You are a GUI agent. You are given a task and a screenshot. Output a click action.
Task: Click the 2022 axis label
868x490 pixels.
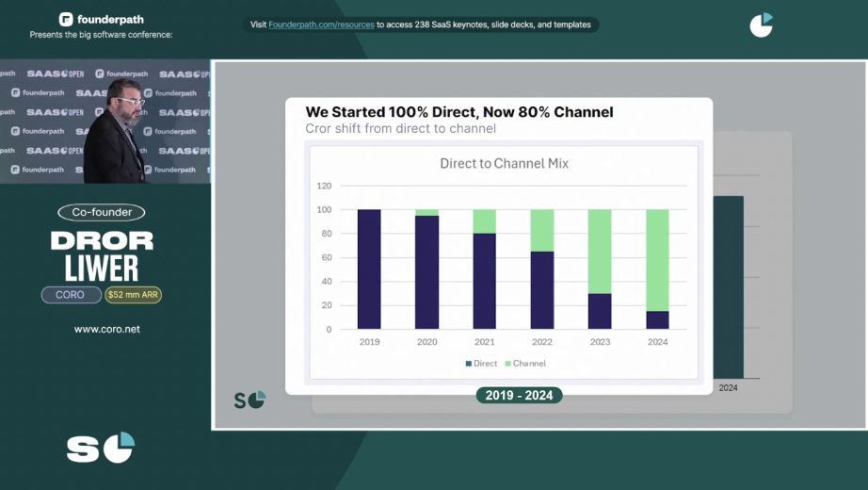tap(542, 342)
